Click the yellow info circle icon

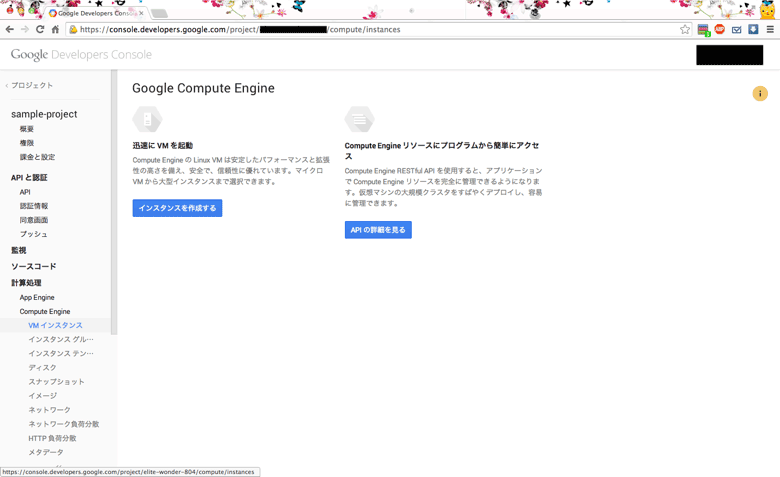click(x=760, y=94)
